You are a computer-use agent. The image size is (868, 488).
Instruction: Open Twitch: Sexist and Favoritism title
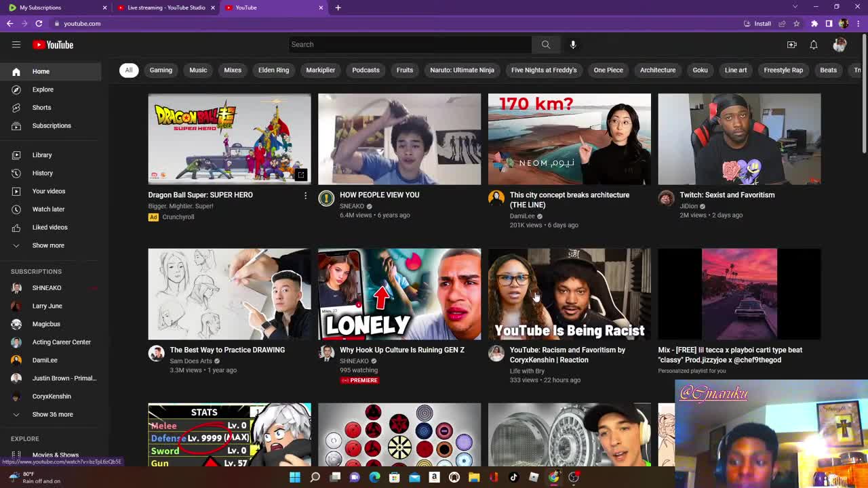point(727,195)
